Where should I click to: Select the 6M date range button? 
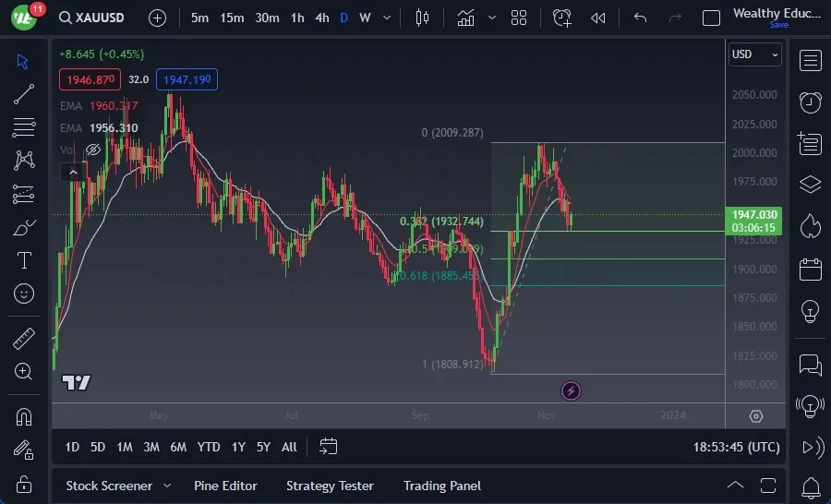(x=178, y=447)
